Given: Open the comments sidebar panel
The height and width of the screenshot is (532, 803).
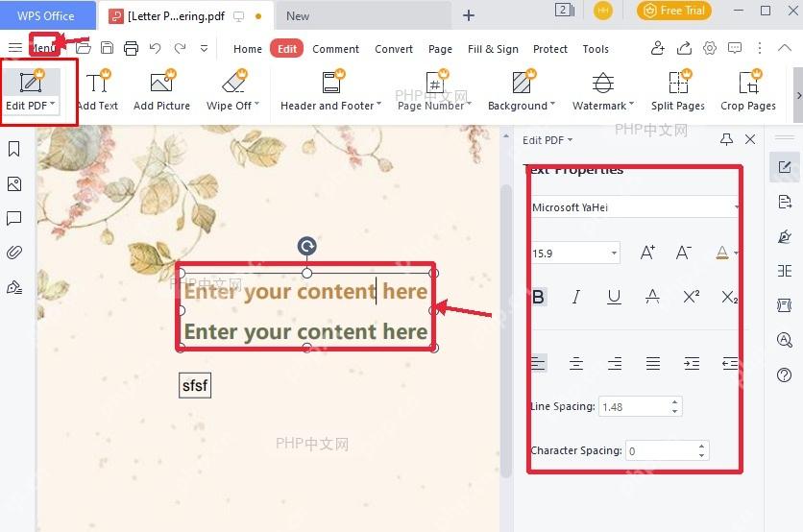Looking at the screenshot, I should point(14,219).
